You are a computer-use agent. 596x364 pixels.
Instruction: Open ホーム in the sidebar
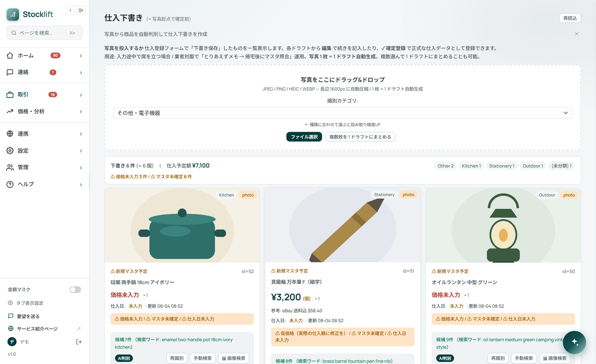coord(44,56)
